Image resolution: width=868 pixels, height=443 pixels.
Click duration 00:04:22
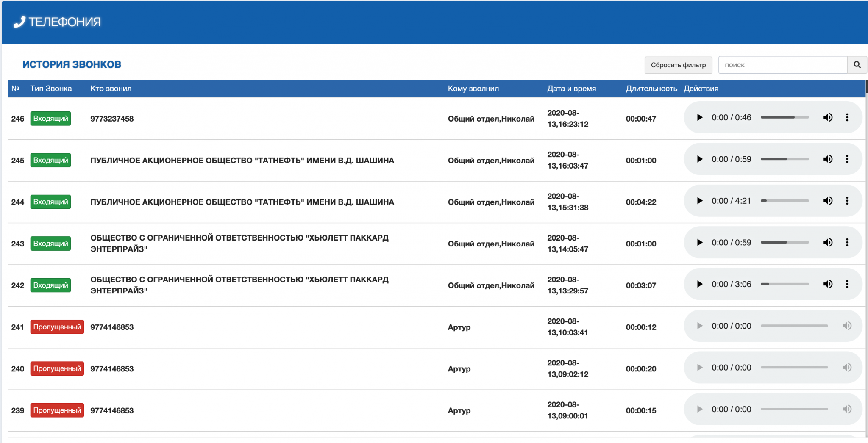(x=641, y=202)
